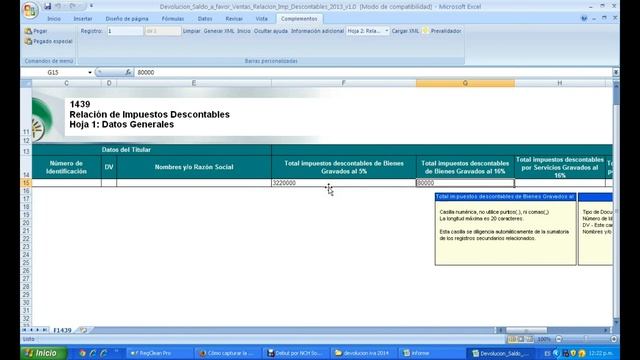Adjust the zoom level slider
The width and height of the screenshot is (640, 360).
[586, 339]
